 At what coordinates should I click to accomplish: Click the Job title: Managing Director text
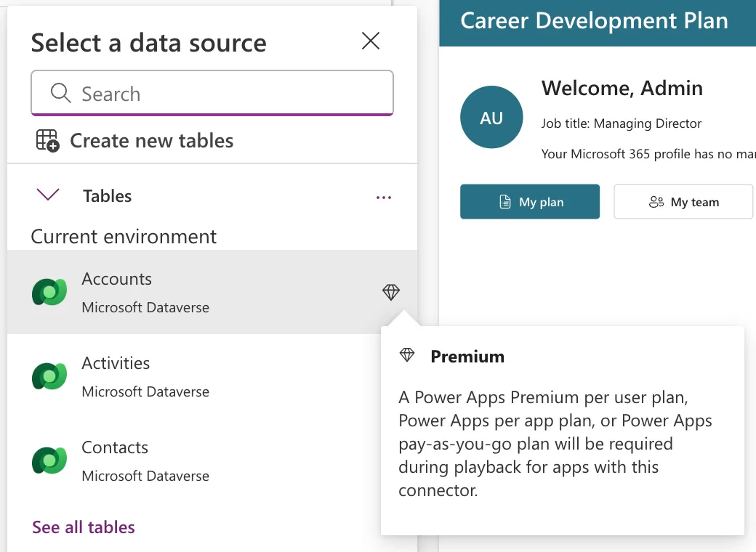click(621, 123)
